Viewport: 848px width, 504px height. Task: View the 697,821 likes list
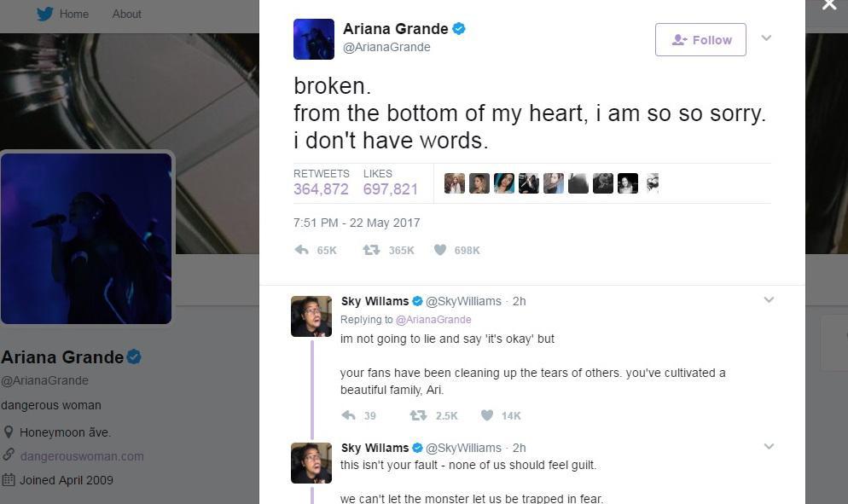(x=391, y=188)
